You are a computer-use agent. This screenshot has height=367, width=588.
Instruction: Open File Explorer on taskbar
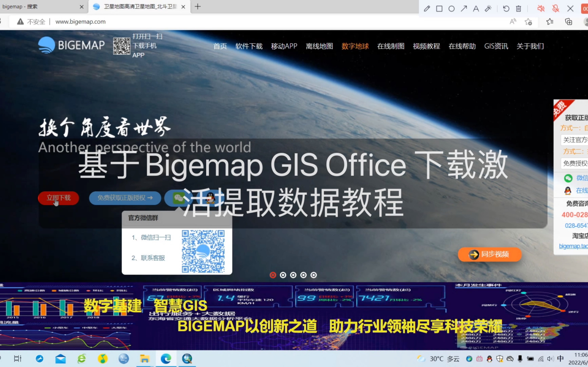click(145, 359)
